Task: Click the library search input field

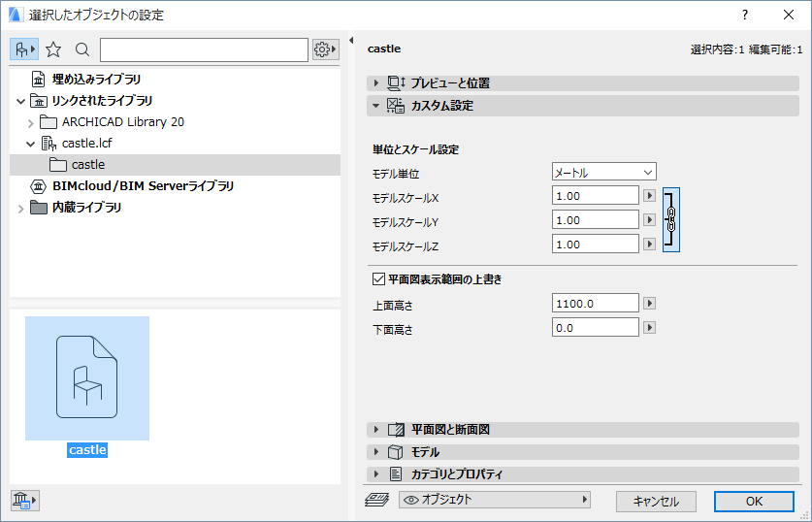Action: tap(204, 49)
